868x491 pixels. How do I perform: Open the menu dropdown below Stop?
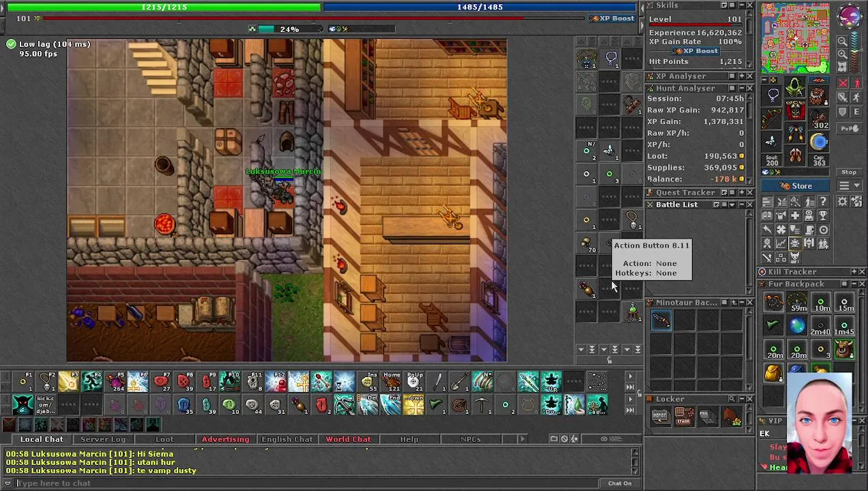click(x=849, y=185)
